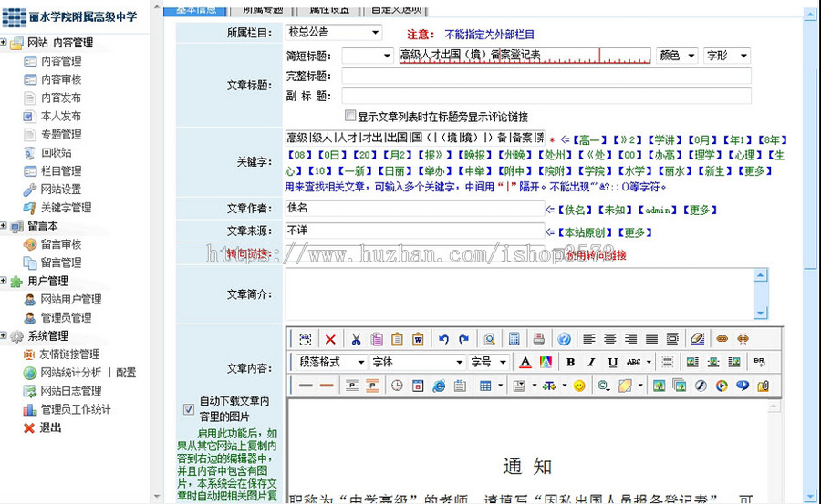The image size is (821, 504).
Task: Open the multicolor background color picker
Action: pyautogui.click(x=546, y=362)
